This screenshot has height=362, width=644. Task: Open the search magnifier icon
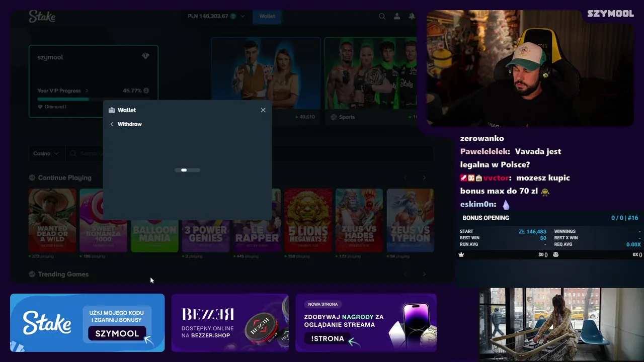click(382, 17)
